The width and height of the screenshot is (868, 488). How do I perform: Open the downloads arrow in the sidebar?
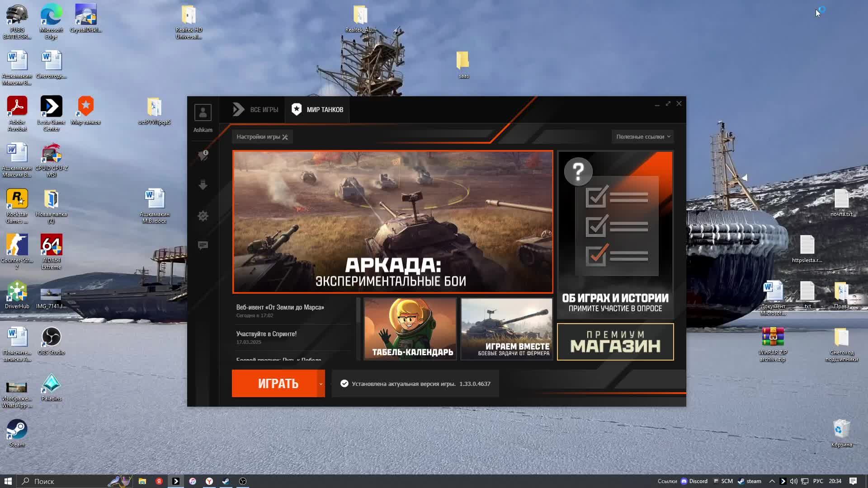click(203, 185)
